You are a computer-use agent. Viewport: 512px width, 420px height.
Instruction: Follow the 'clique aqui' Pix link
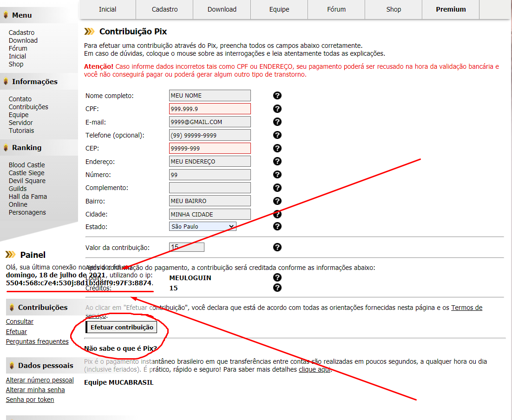(314, 369)
